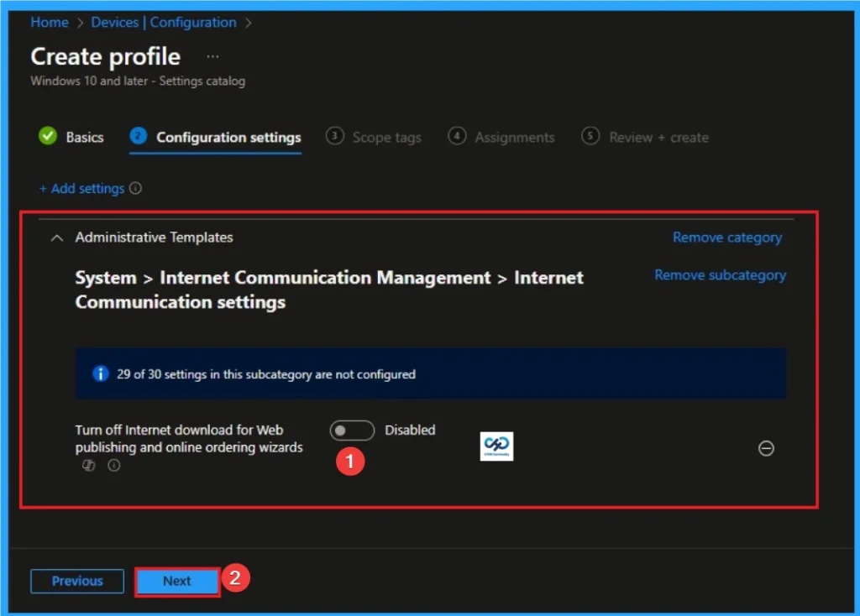Image resolution: width=860 pixels, height=616 pixels.
Task: Click the Previous button
Action: tap(76, 581)
